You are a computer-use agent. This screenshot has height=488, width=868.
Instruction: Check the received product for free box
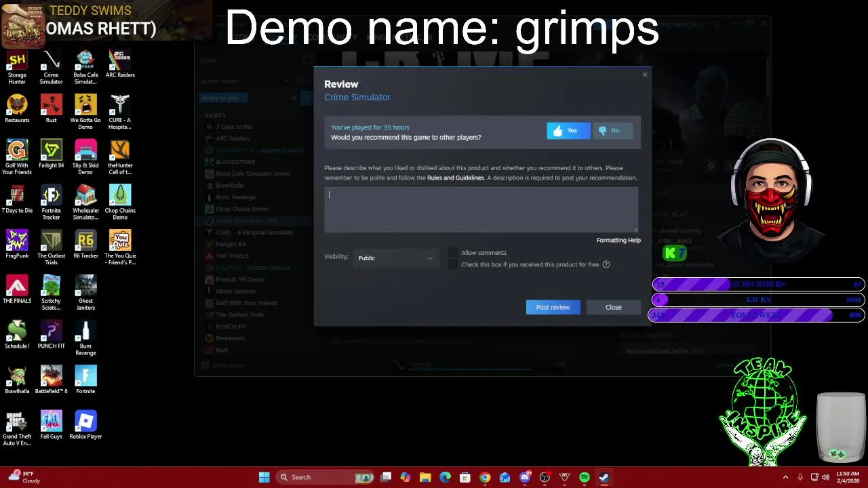[x=453, y=264]
